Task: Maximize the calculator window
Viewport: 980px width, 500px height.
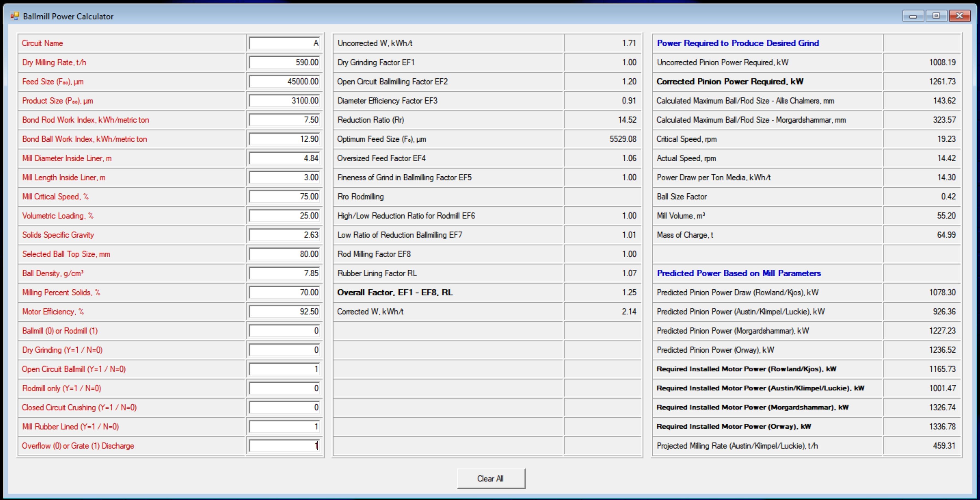Action: click(936, 16)
